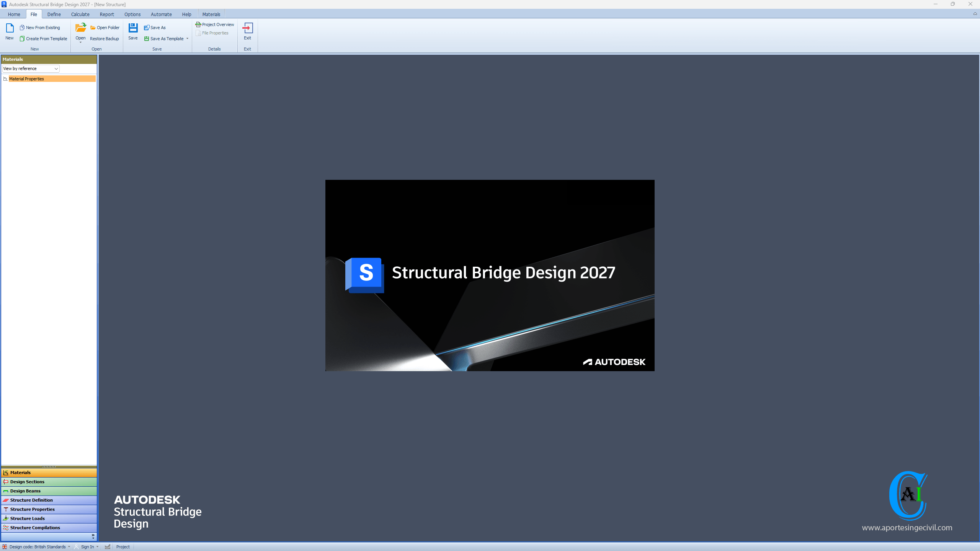The width and height of the screenshot is (980, 551).
Task: Click the Open folder icon button
Action: pos(80,28)
